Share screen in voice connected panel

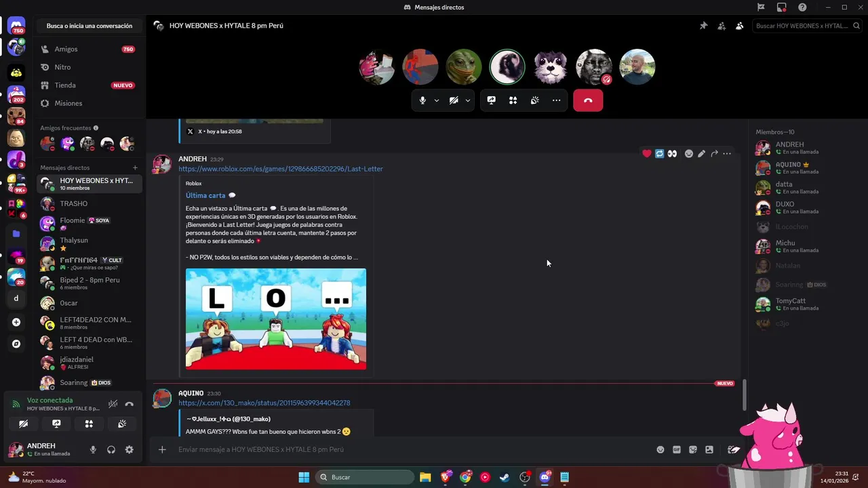(x=56, y=424)
